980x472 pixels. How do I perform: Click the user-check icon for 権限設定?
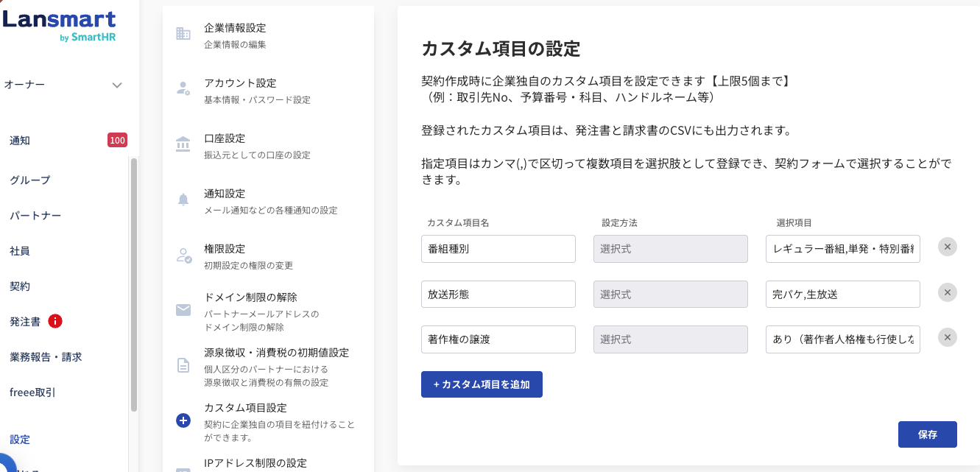click(x=183, y=256)
